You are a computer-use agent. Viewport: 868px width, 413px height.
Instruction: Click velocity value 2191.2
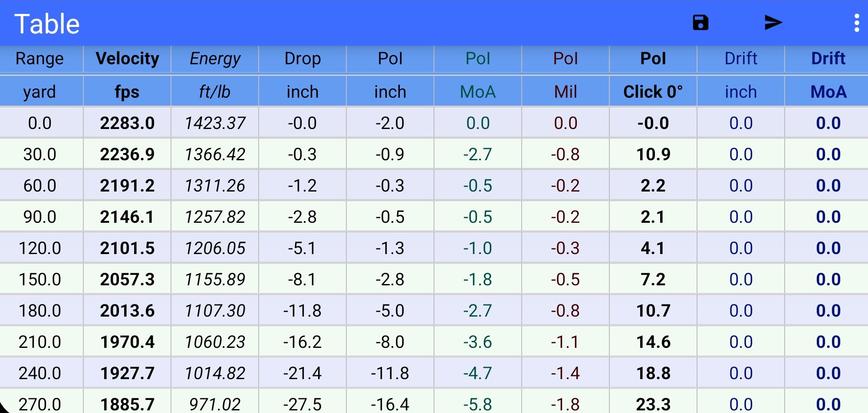click(x=127, y=185)
